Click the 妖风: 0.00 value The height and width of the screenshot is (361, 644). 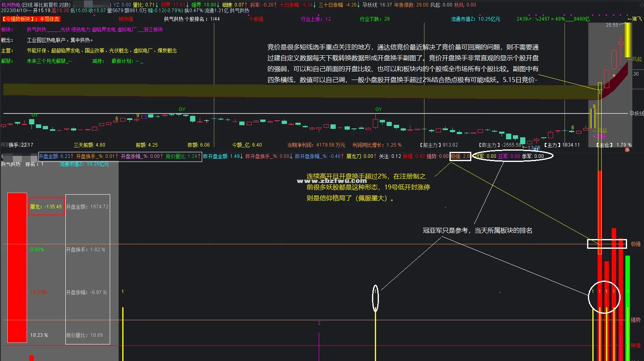(465, 5)
